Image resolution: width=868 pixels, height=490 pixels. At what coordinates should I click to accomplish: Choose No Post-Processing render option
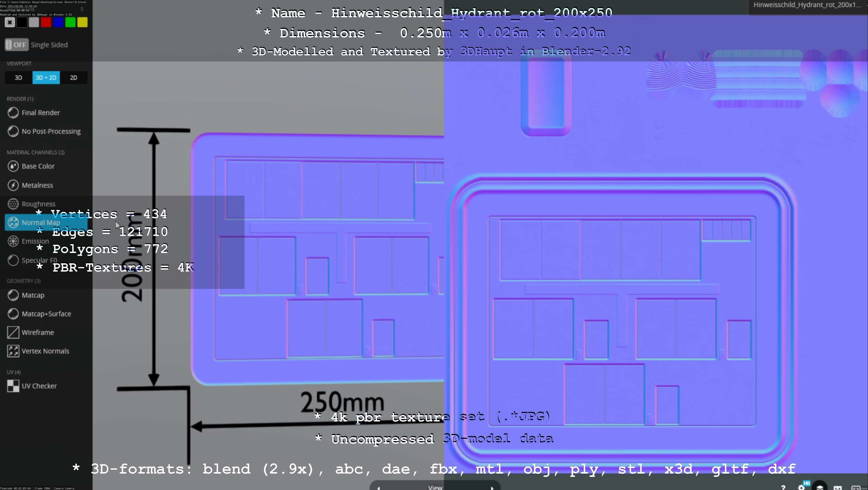[x=44, y=131]
